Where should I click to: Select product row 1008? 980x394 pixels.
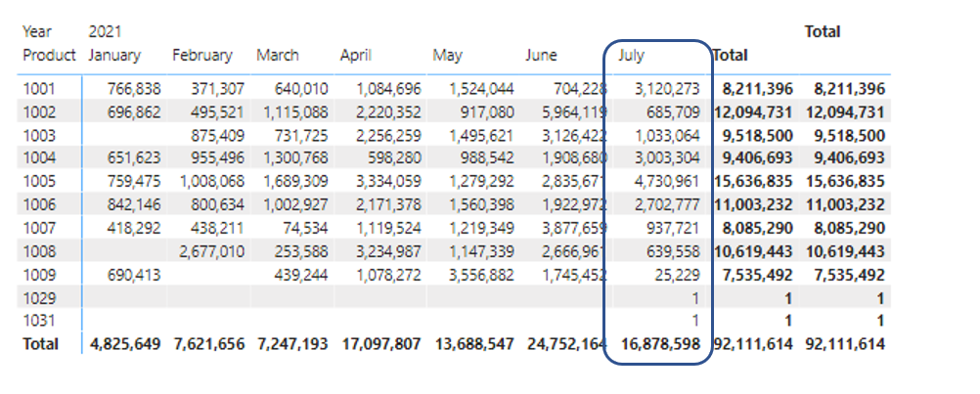(39, 251)
